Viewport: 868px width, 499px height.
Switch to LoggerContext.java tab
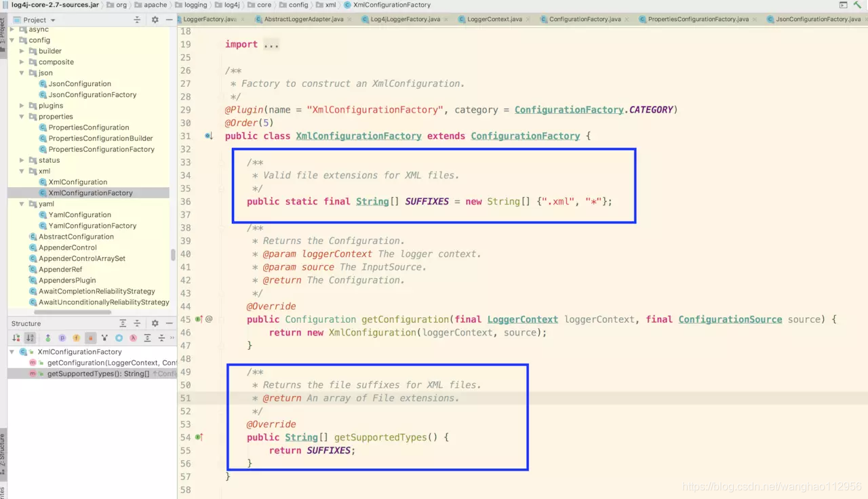click(x=494, y=19)
